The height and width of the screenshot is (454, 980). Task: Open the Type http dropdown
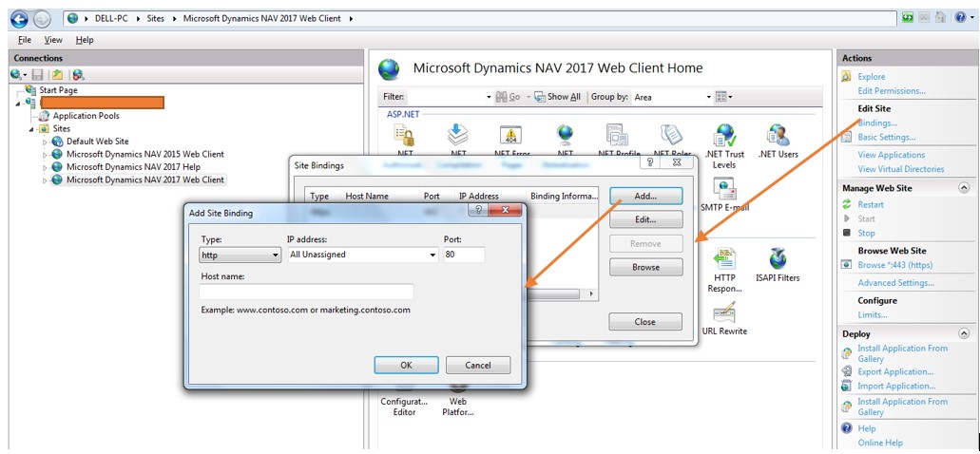240,255
